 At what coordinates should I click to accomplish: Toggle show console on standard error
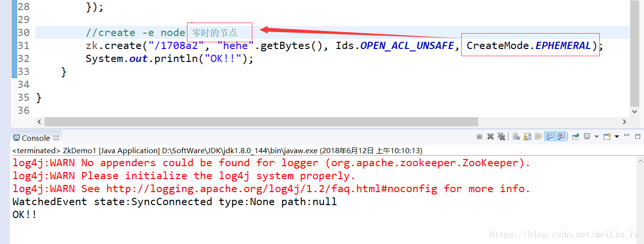(561, 136)
